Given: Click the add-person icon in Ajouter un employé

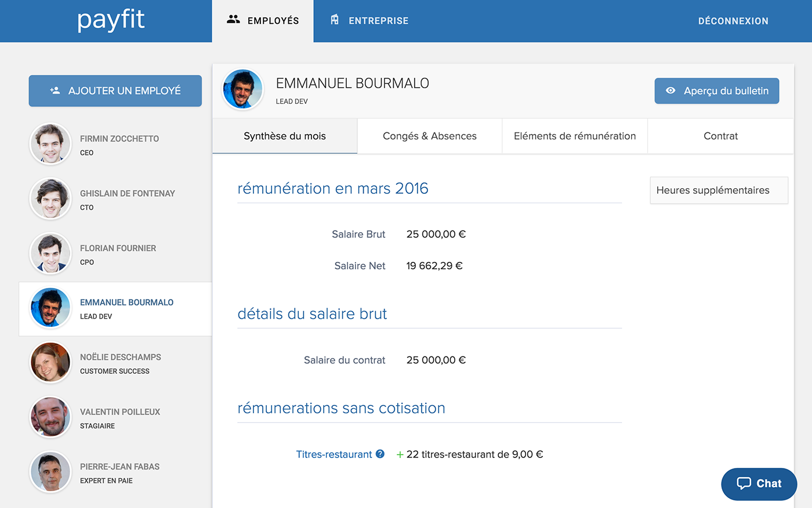Looking at the screenshot, I should [x=55, y=91].
